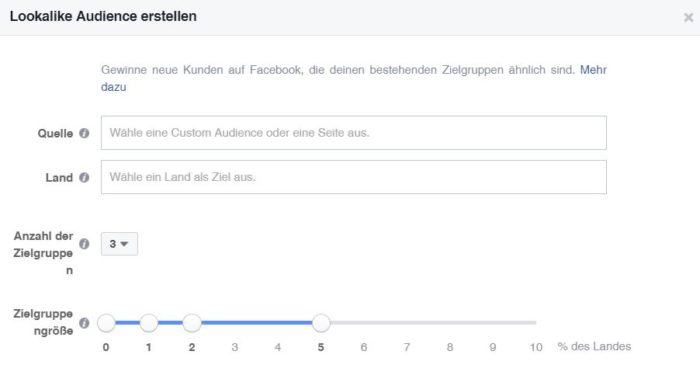This screenshot has height=365, width=700.
Task: Open the Mehr dazu link
Action: pos(593,70)
